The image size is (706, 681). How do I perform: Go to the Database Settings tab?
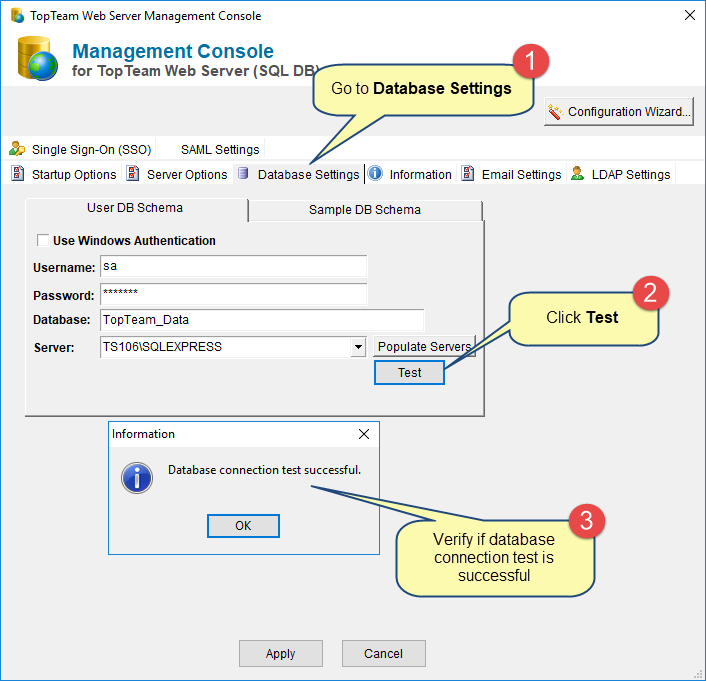coord(299,174)
